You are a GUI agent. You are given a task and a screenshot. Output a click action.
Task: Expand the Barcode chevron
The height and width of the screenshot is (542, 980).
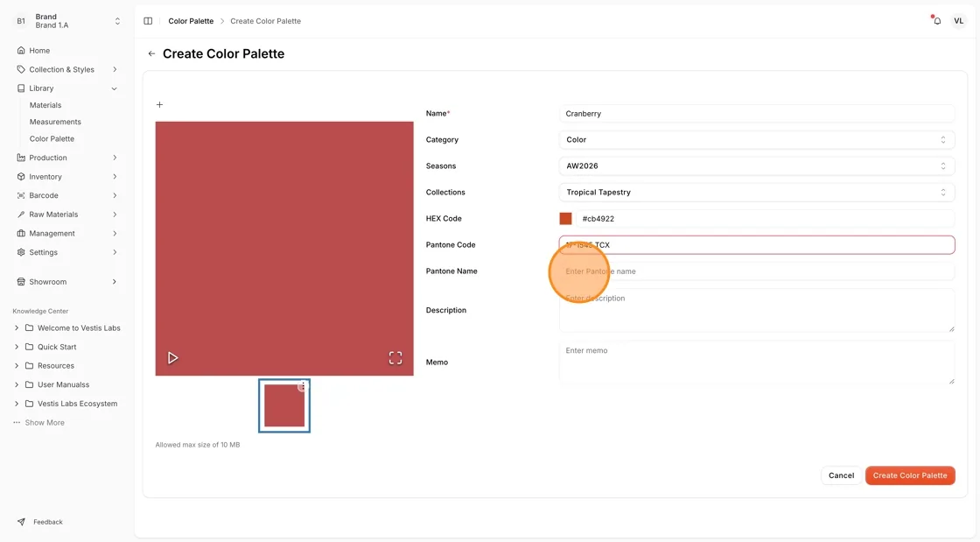click(x=115, y=195)
